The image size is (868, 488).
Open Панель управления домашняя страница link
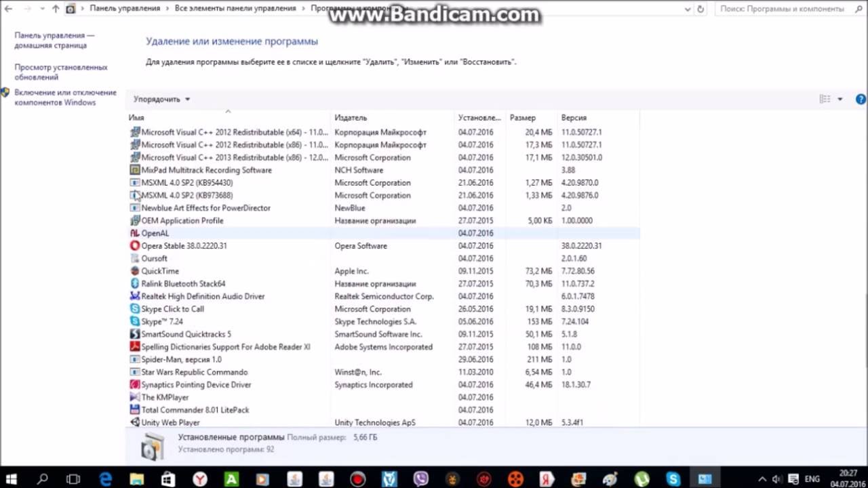(54, 40)
